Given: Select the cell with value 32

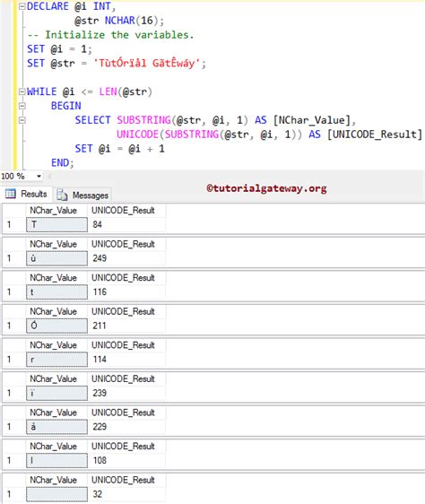Looking at the screenshot, I should click(x=126, y=494).
